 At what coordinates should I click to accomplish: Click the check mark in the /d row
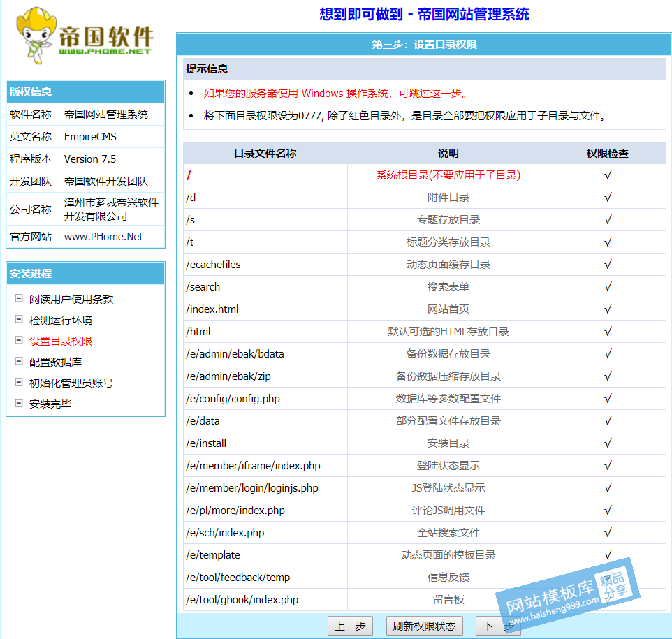(x=608, y=197)
